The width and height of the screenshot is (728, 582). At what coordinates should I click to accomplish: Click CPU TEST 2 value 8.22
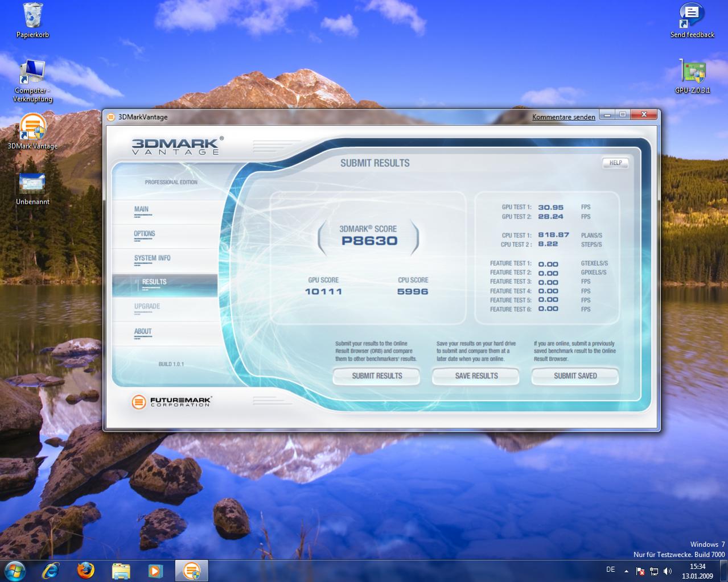point(548,243)
